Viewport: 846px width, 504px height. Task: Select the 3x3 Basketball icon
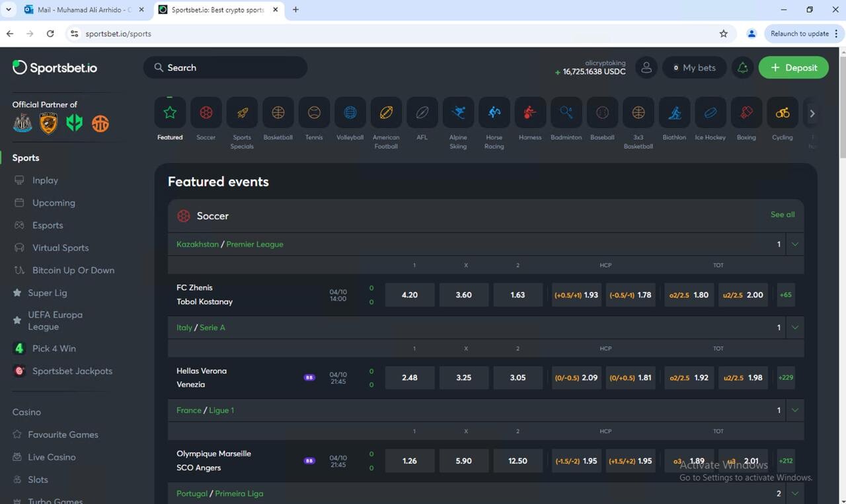tap(638, 113)
